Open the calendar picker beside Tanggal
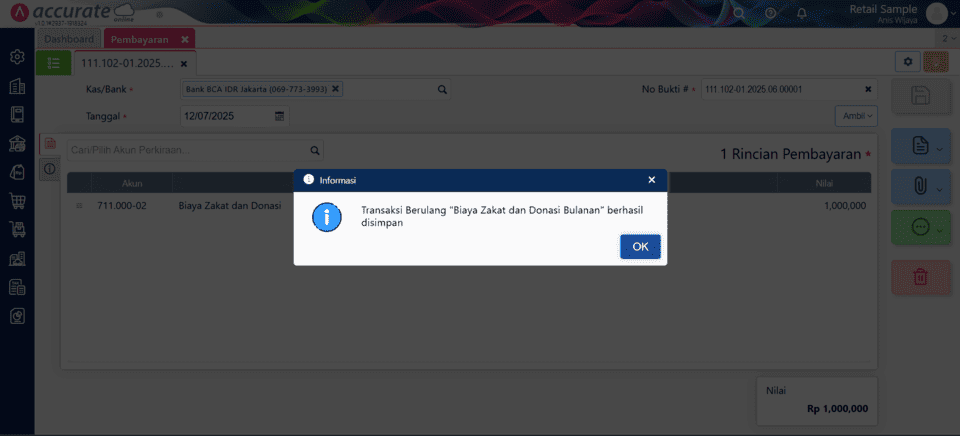 pyautogui.click(x=280, y=116)
